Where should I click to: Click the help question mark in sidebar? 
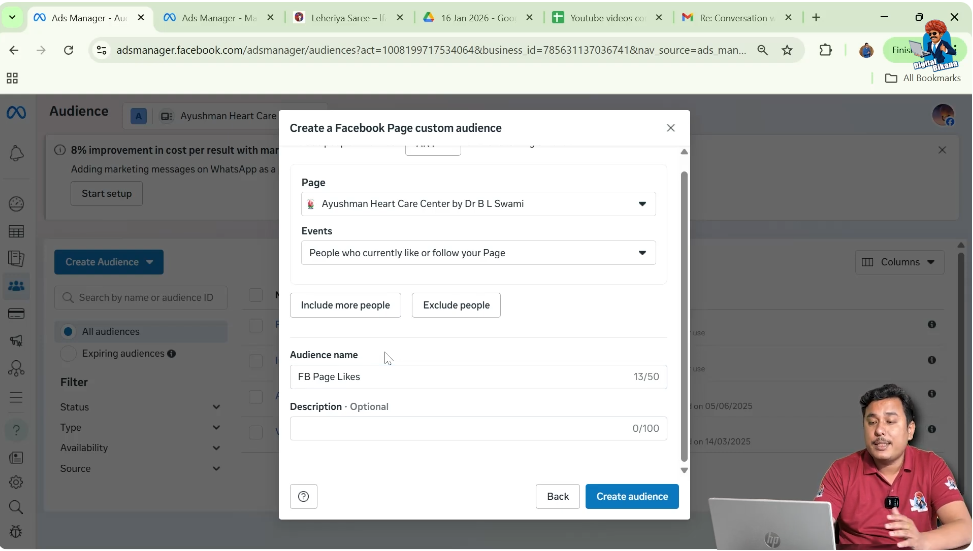point(16,430)
